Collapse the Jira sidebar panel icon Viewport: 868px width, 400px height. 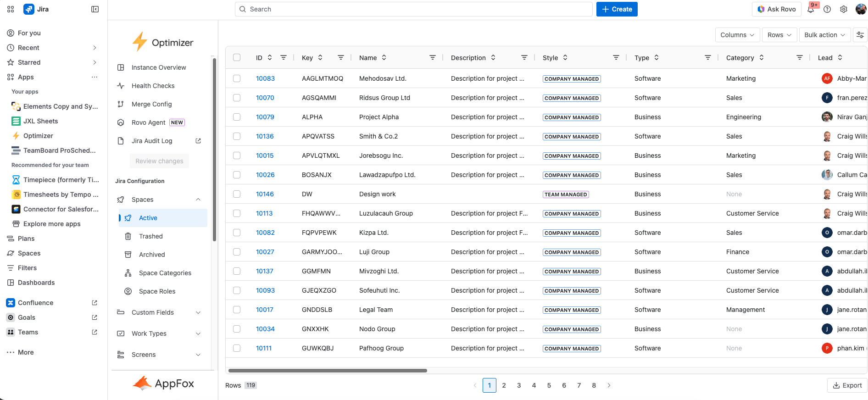point(95,9)
